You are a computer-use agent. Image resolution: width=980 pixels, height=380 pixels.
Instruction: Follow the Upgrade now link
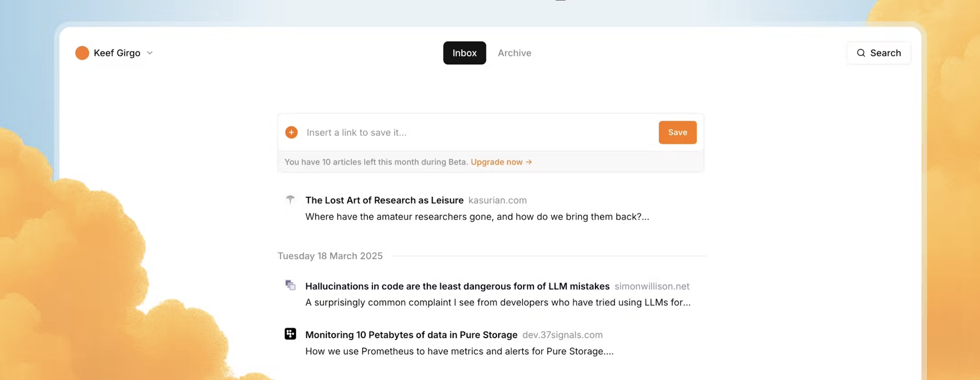click(x=501, y=162)
